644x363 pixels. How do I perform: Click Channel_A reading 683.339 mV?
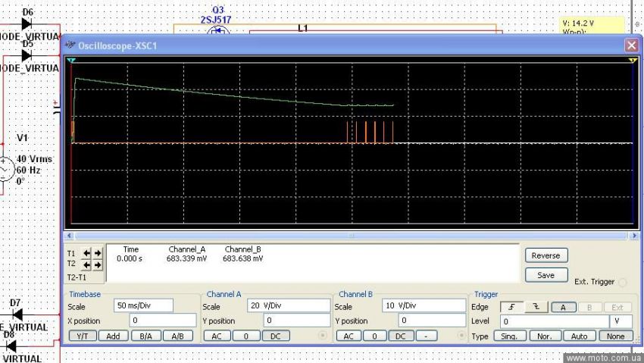click(x=186, y=258)
